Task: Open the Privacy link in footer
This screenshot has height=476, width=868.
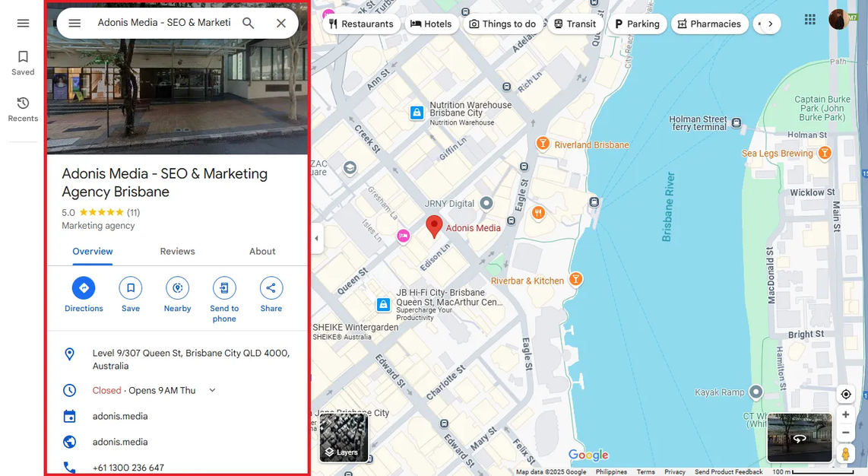Action: click(x=675, y=471)
